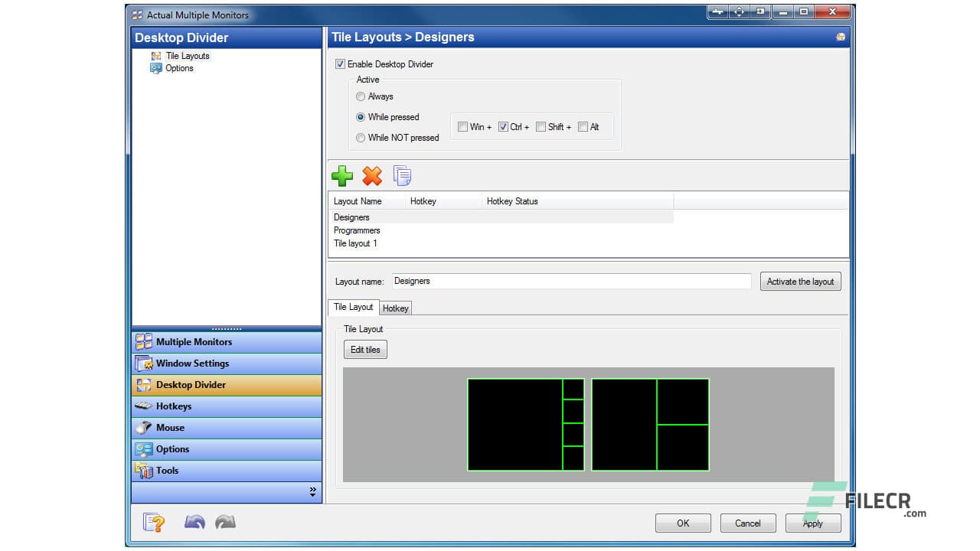Select Options in the Desktop Divider tree
This screenshot has height=551, width=980.
point(179,68)
